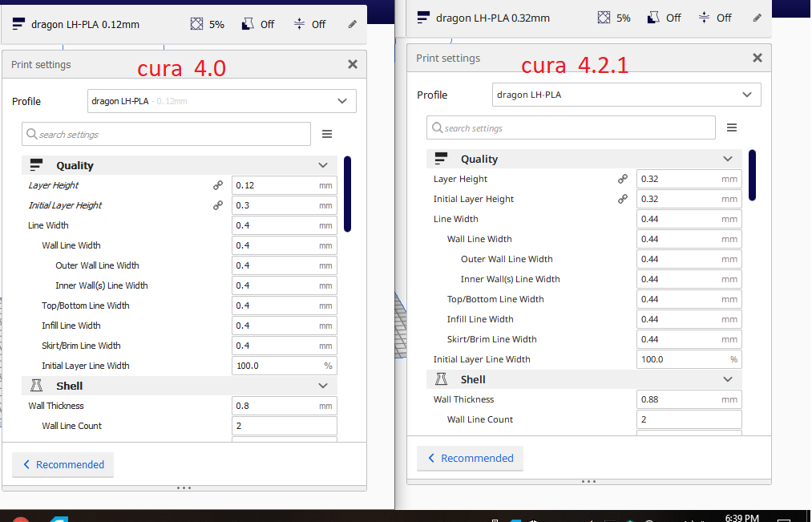Viewport: 812px width, 522px height.
Task: Click the Shell section icon in Cura 4.2.1
Action: [441, 379]
